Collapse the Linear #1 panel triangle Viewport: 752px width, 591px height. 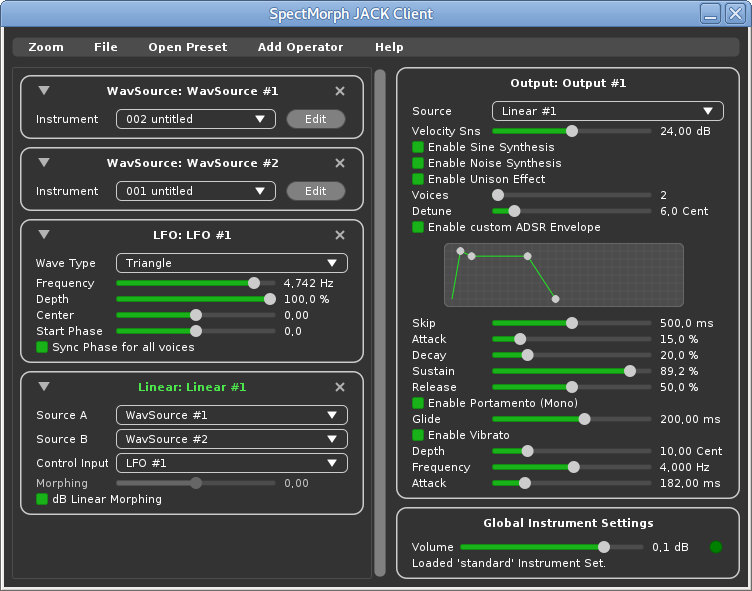pos(44,386)
